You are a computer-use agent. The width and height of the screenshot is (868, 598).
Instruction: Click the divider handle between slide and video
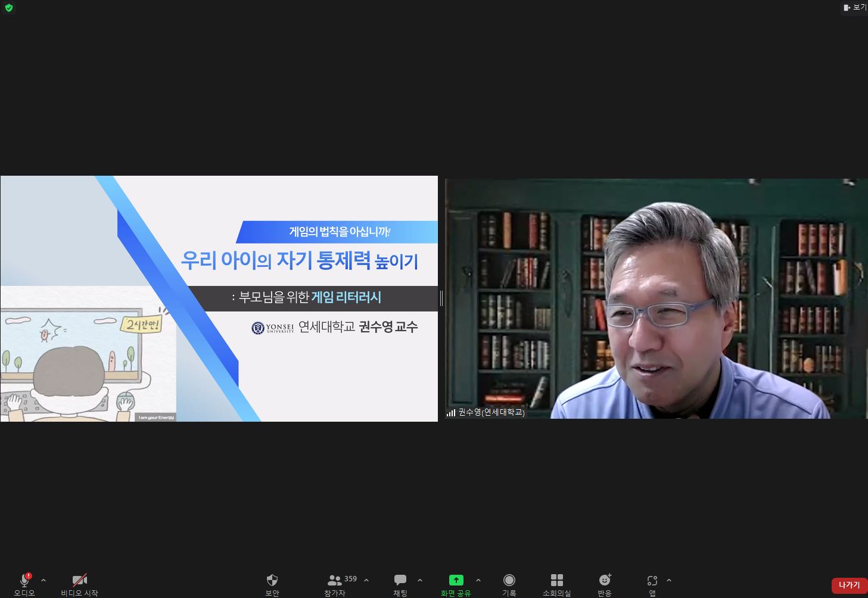point(441,298)
